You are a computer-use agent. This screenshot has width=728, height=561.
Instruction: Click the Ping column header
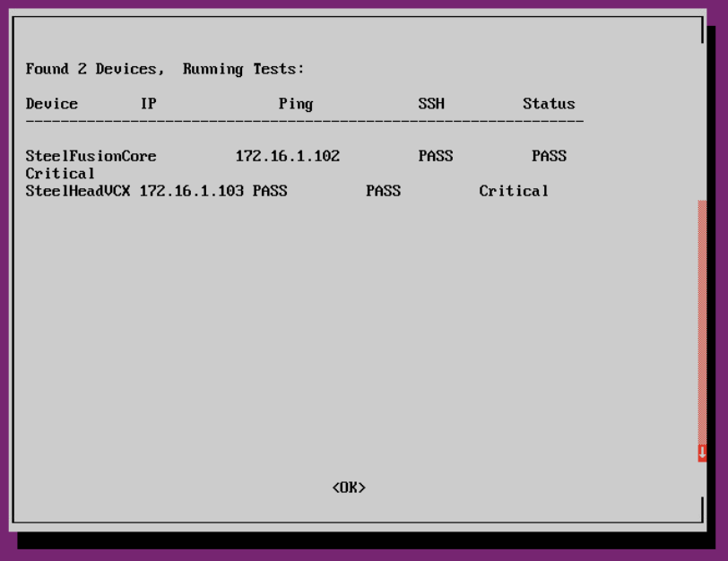[296, 104]
